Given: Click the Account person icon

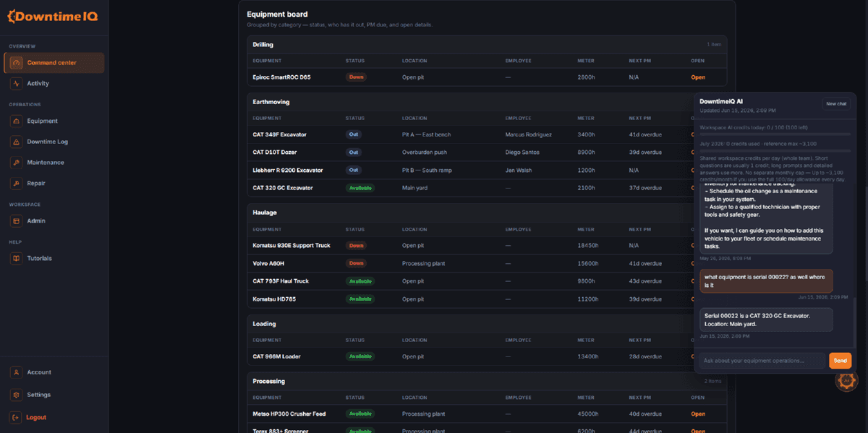Looking at the screenshot, I should click(x=17, y=372).
